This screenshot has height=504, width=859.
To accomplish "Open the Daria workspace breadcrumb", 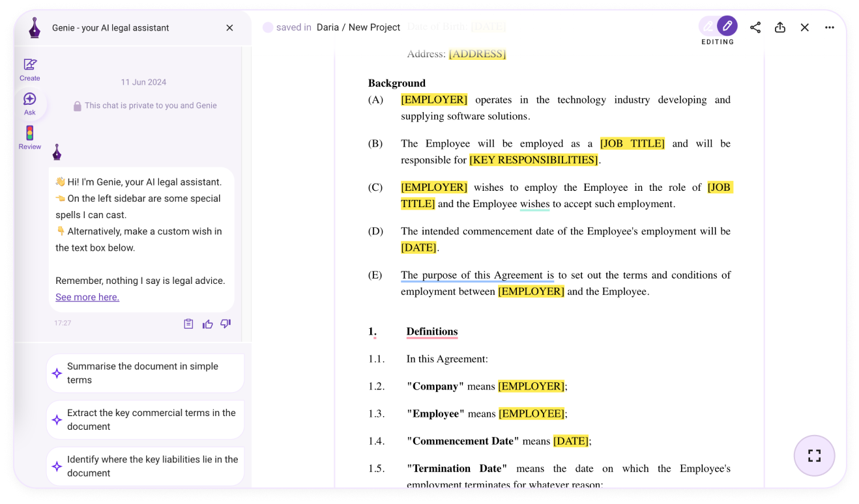I will pyautogui.click(x=328, y=27).
